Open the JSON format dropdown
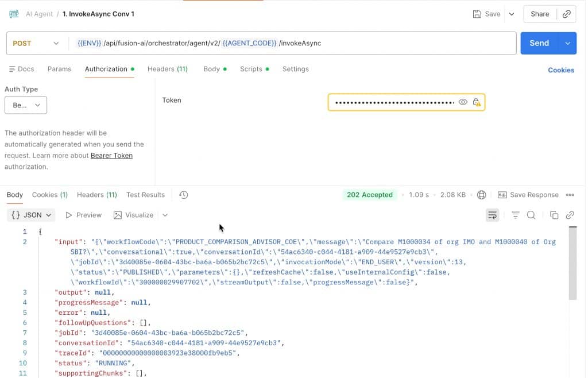Screen dimensions: 588x378 (32, 215)
